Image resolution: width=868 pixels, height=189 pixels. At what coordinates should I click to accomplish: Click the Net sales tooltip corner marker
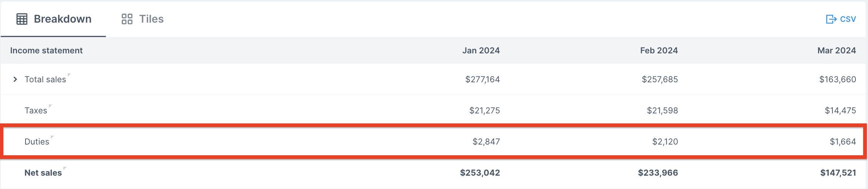[65, 168]
